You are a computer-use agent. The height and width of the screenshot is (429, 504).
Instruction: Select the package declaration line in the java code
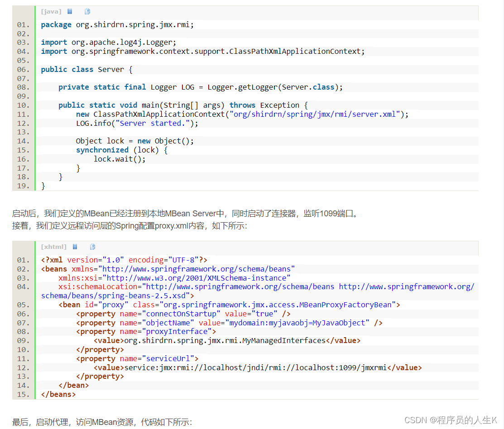coord(115,24)
